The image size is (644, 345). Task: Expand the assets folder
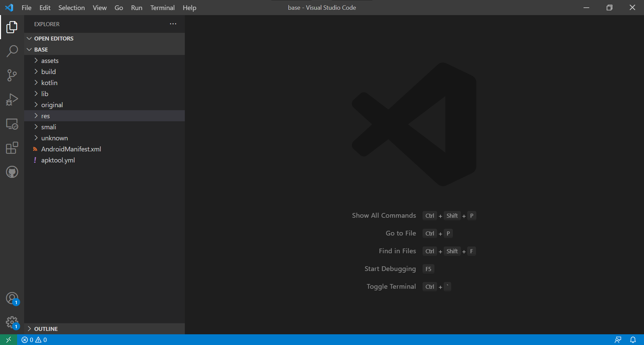click(x=104, y=61)
